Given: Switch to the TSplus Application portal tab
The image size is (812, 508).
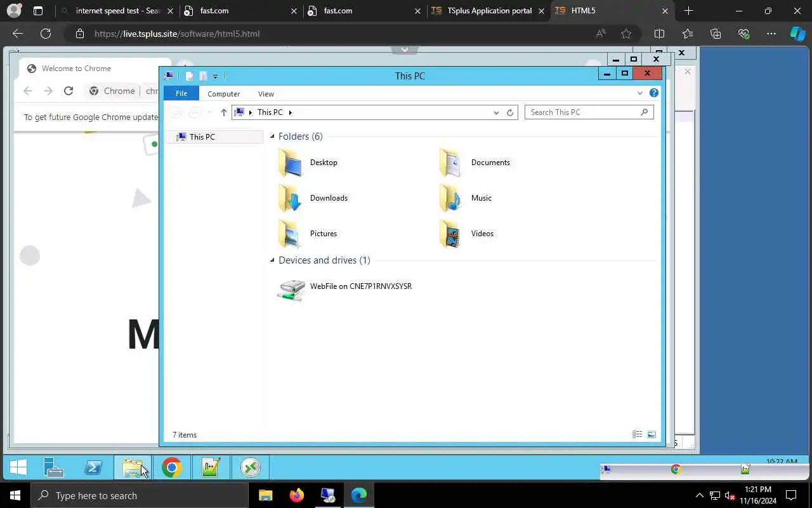Looking at the screenshot, I should pos(489,11).
